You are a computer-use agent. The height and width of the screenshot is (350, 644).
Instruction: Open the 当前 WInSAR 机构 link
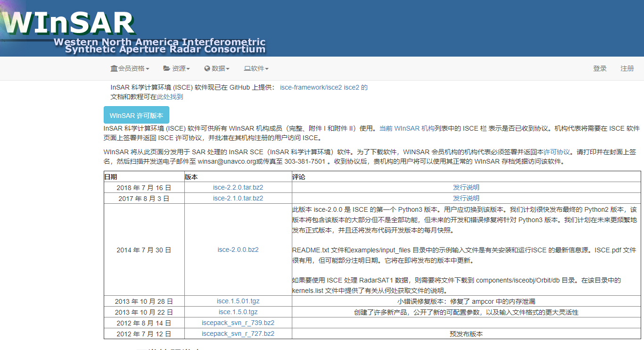pyautogui.click(x=407, y=128)
